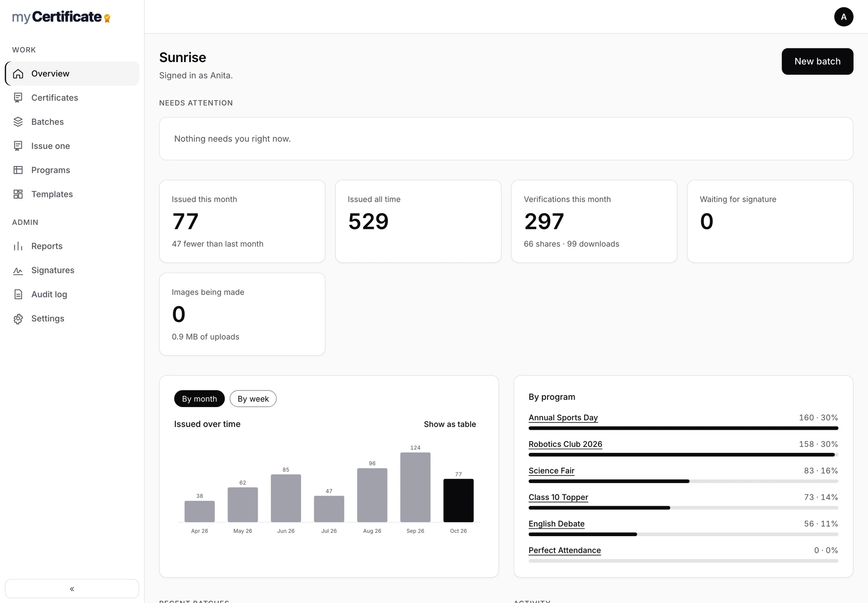
Task: Click the Templates grid icon
Action: tap(18, 194)
